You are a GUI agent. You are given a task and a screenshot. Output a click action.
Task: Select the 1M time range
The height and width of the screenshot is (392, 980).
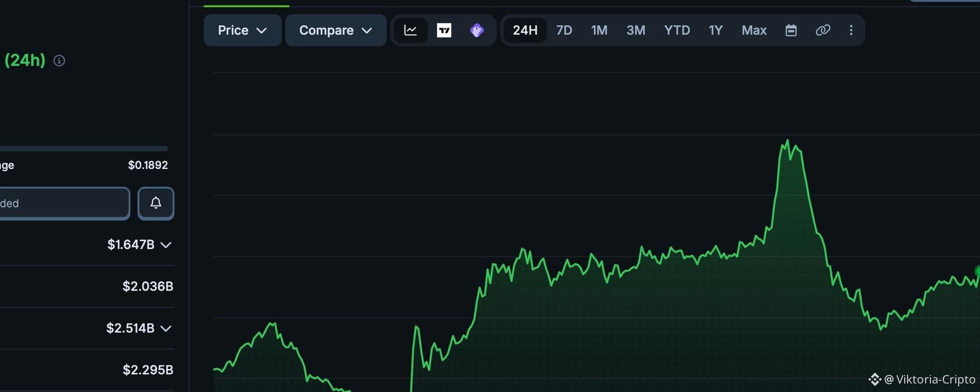coord(599,30)
